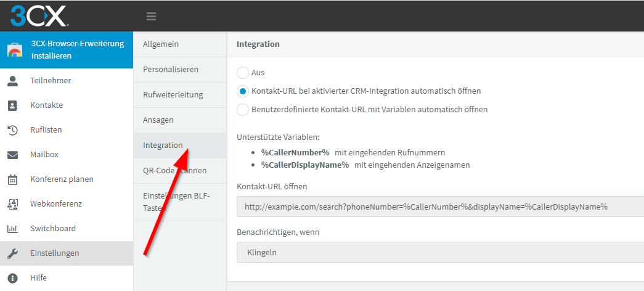The height and width of the screenshot is (291, 644).
Task: Select the Aus radio option
Action: click(243, 73)
